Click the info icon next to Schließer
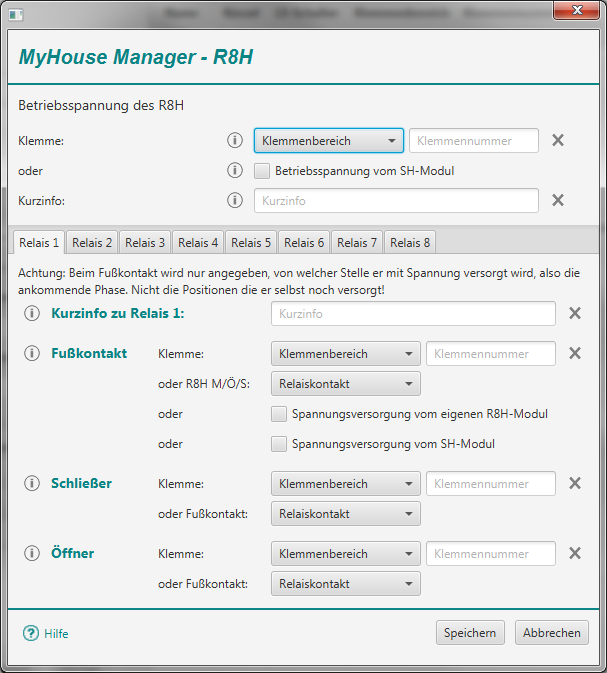Screen dimensions: 607x673 tap(31, 483)
